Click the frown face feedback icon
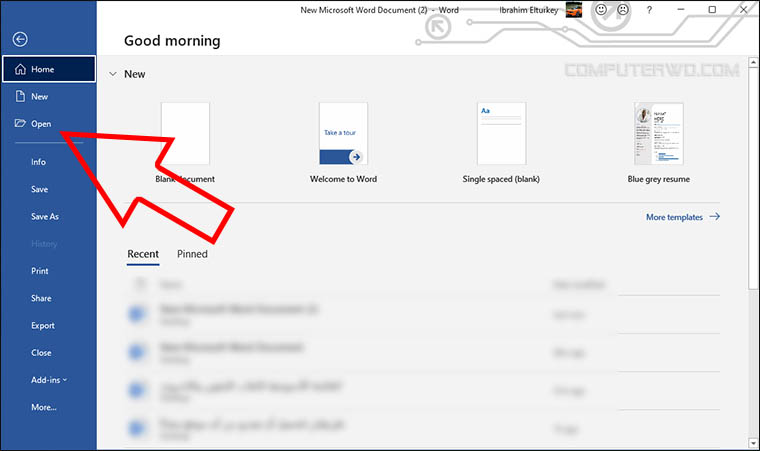Image resolution: width=760 pixels, height=451 pixels. [623, 10]
